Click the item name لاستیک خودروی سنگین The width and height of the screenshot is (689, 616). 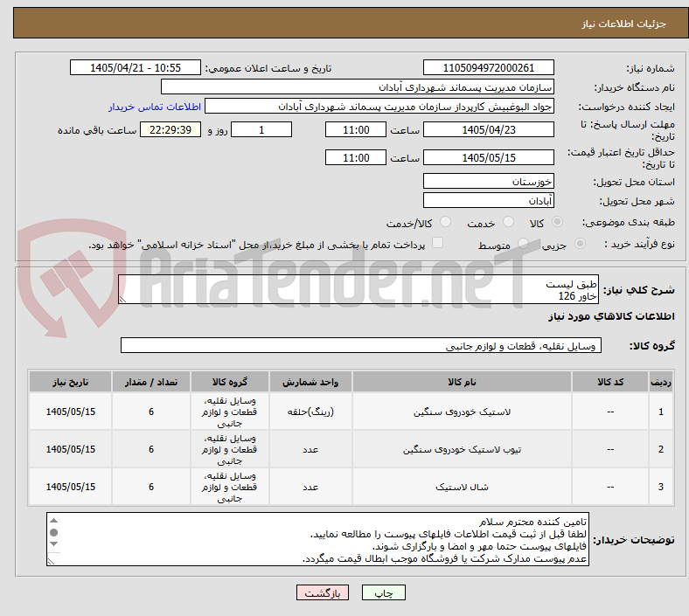pos(462,412)
